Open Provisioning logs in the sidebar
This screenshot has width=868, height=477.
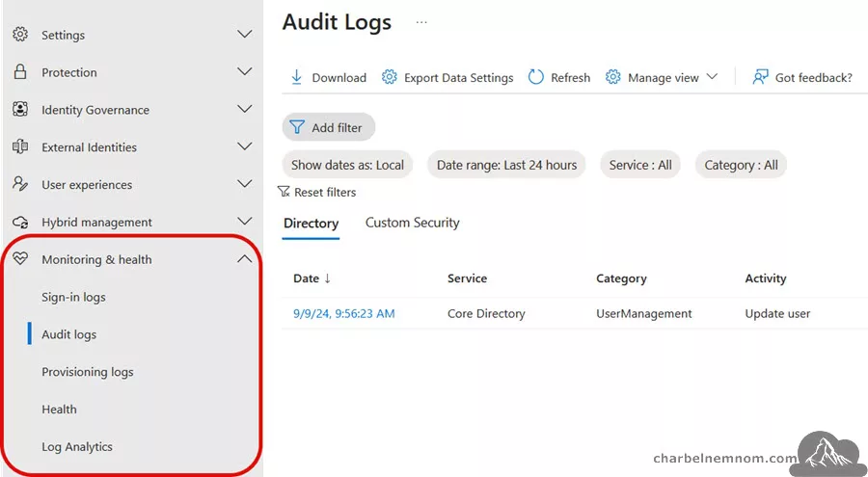[88, 372]
